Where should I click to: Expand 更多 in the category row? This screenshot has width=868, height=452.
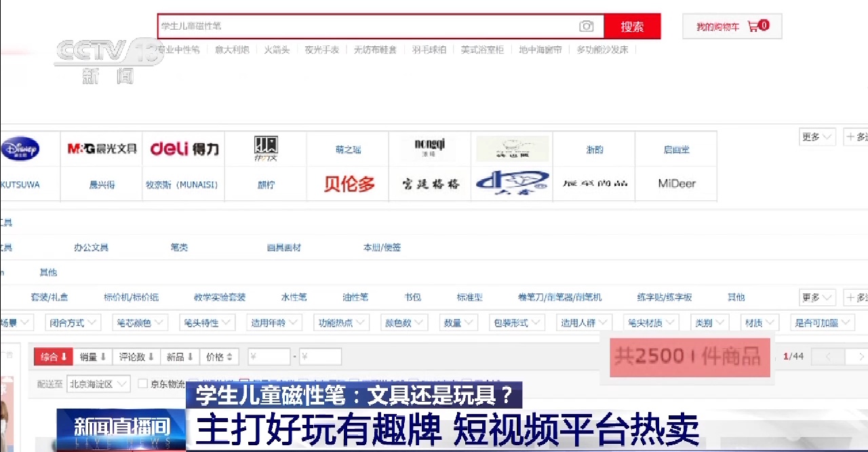click(817, 297)
